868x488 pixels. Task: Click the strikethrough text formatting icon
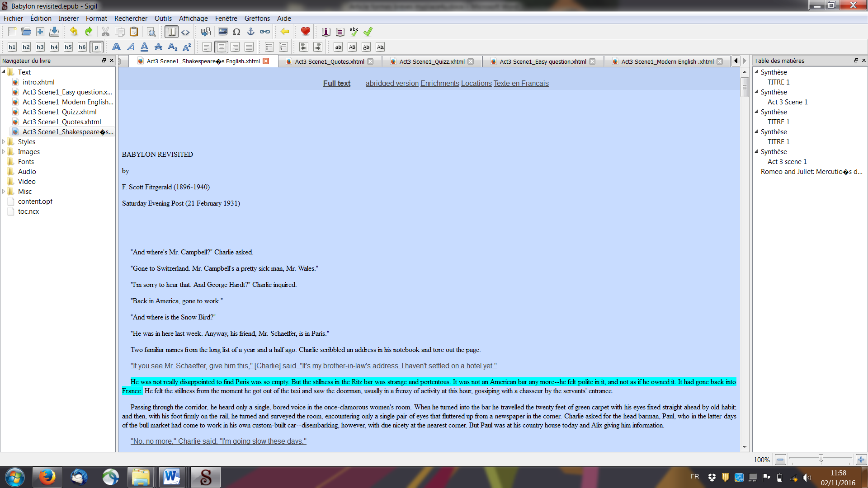tap(158, 47)
